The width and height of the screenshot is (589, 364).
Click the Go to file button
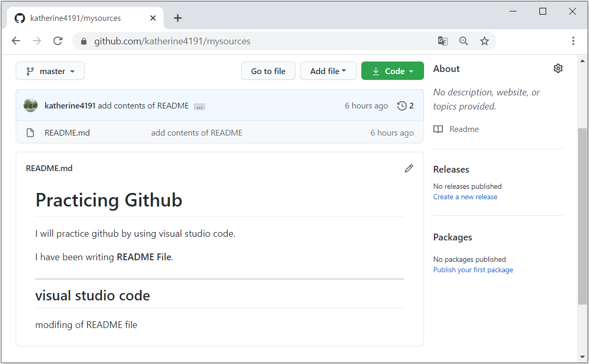click(268, 71)
